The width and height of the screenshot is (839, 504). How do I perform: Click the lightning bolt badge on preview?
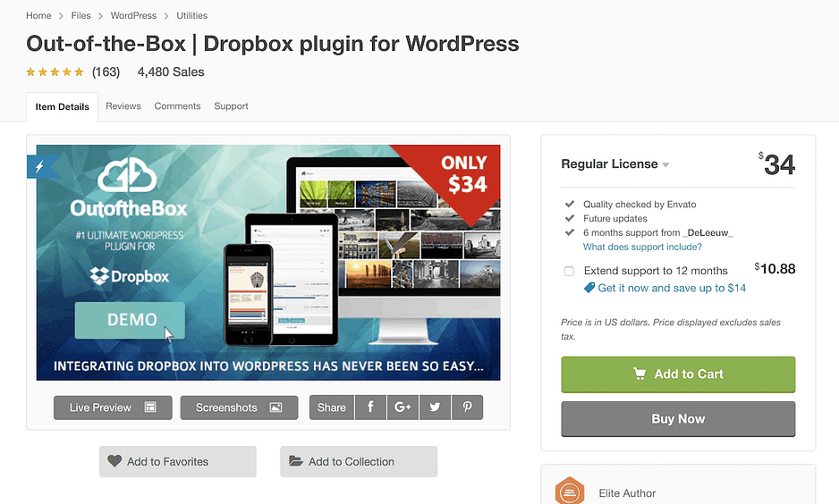pos(40,166)
